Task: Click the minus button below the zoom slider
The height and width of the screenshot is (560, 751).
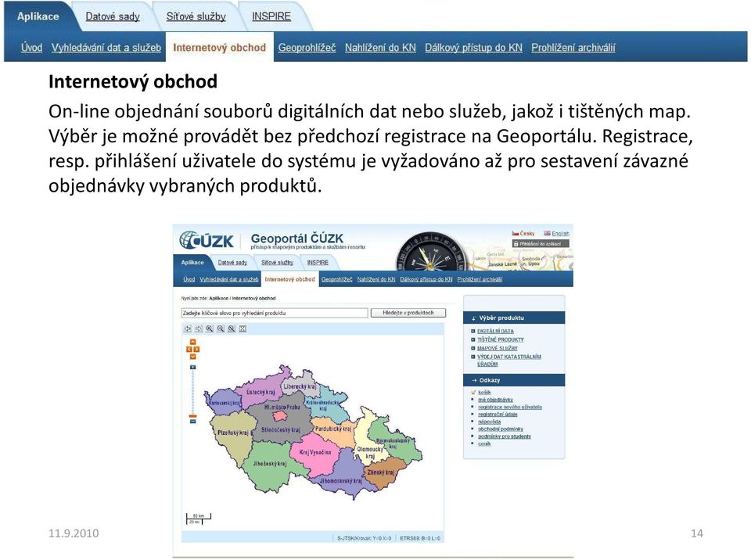Action: (x=192, y=422)
